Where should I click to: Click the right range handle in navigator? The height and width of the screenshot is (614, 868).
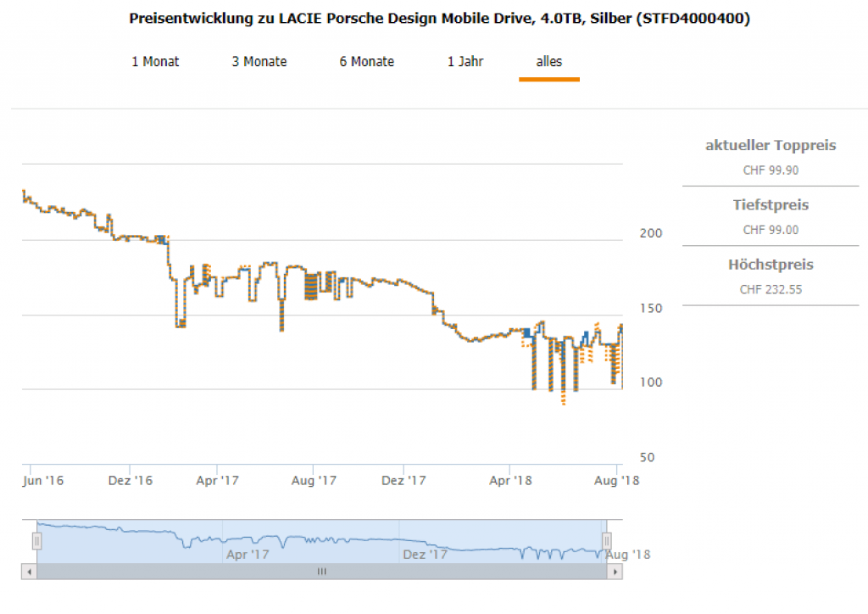607,540
